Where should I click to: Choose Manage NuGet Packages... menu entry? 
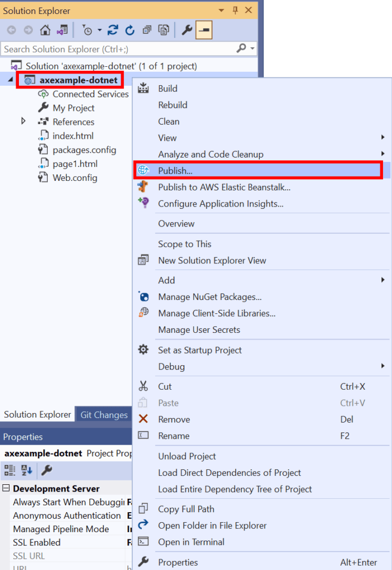point(210,297)
